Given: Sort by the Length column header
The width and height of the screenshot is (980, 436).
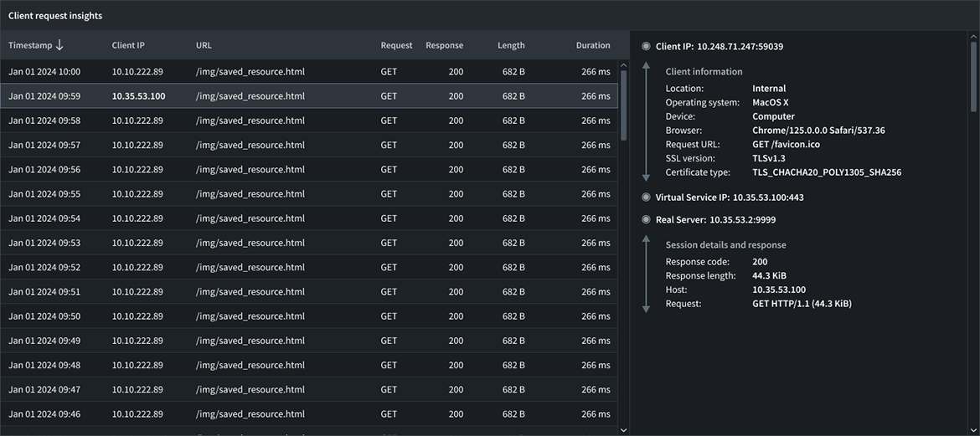Looking at the screenshot, I should pyautogui.click(x=511, y=45).
